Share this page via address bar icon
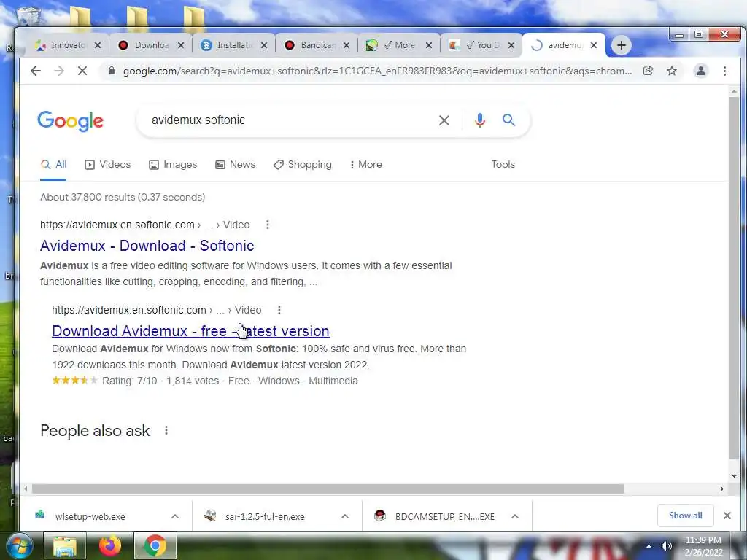This screenshot has height=560, width=747. (x=648, y=71)
